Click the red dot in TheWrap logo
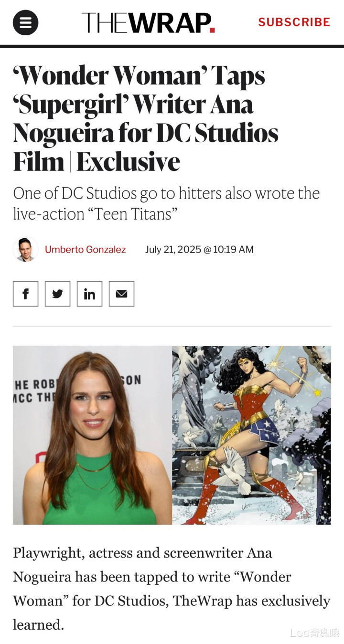Viewport: 344px width, 644px height. (x=213, y=31)
